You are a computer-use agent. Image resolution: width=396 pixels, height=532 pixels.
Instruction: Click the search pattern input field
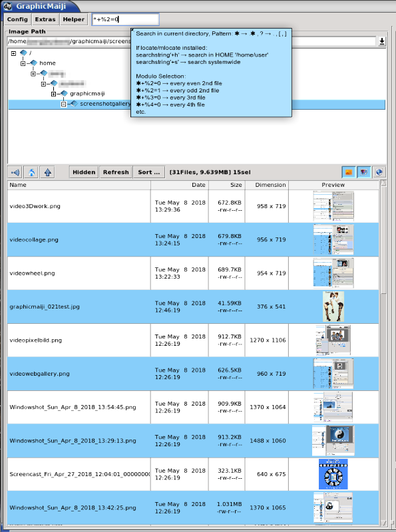125,19
